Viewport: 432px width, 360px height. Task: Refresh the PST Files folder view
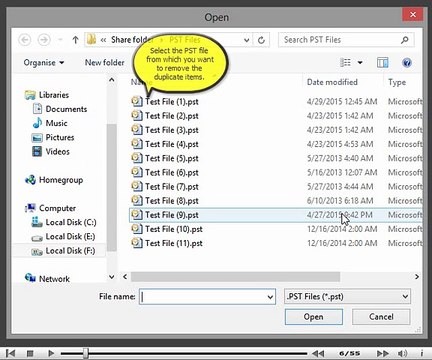point(261,40)
